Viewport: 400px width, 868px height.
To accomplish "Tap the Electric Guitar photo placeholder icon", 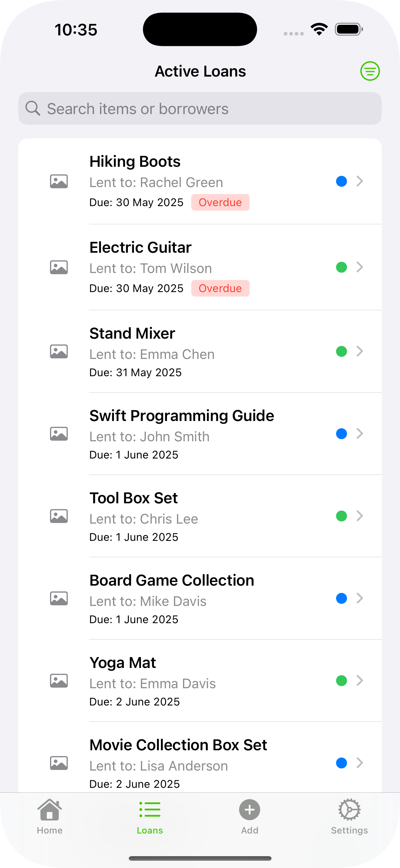I will (59, 267).
